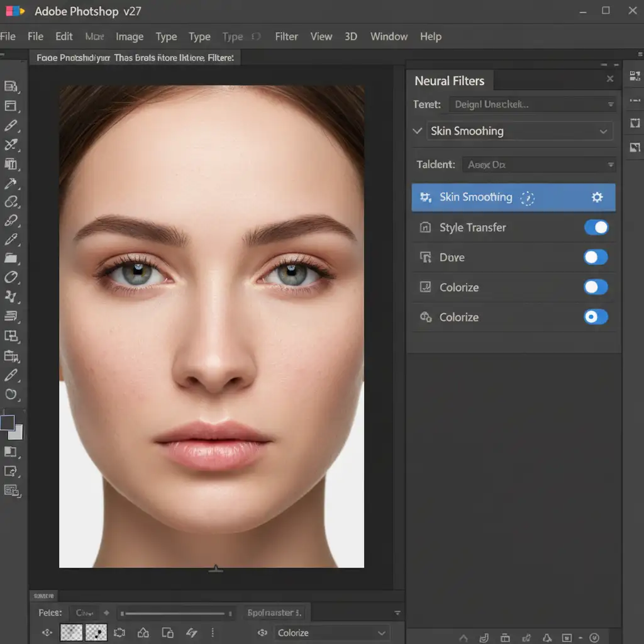This screenshot has height=644, width=644.
Task: Toggle the Dove filter switch
Action: tap(596, 257)
